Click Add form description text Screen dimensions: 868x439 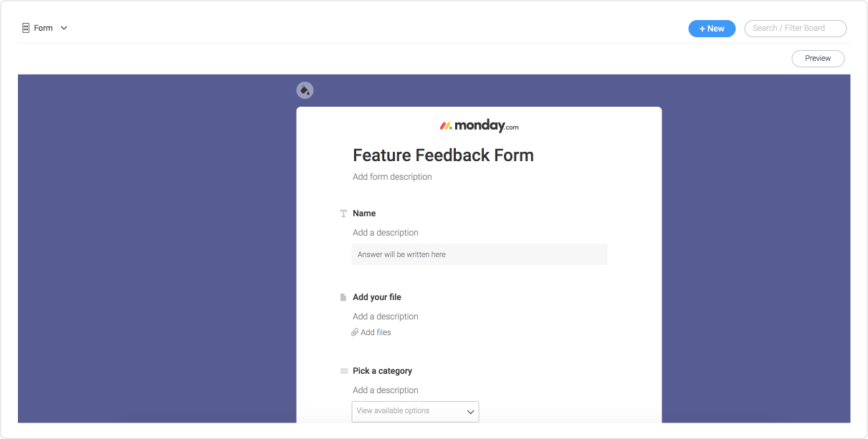pyautogui.click(x=392, y=177)
